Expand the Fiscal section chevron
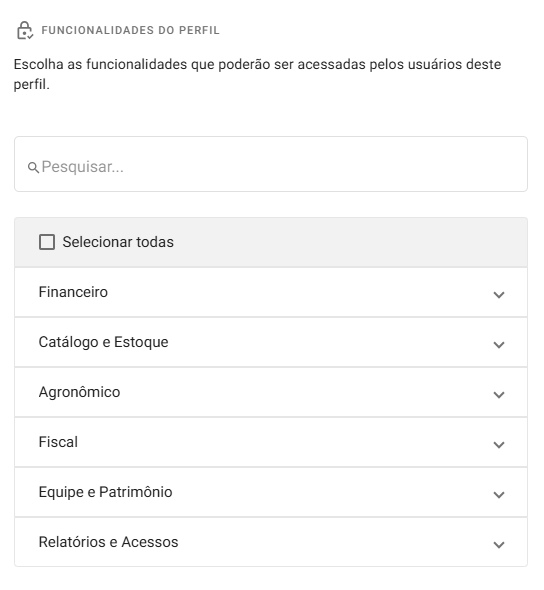Screen dimensions: 544x590 click(x=499, y=445)
